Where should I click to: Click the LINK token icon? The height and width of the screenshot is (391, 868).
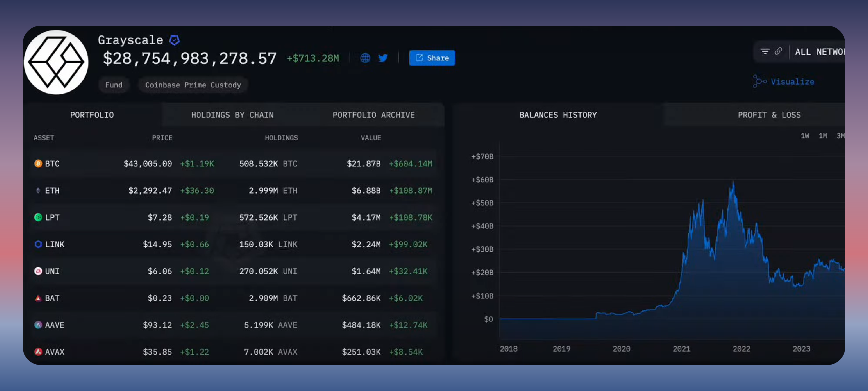tap(38, 244)
